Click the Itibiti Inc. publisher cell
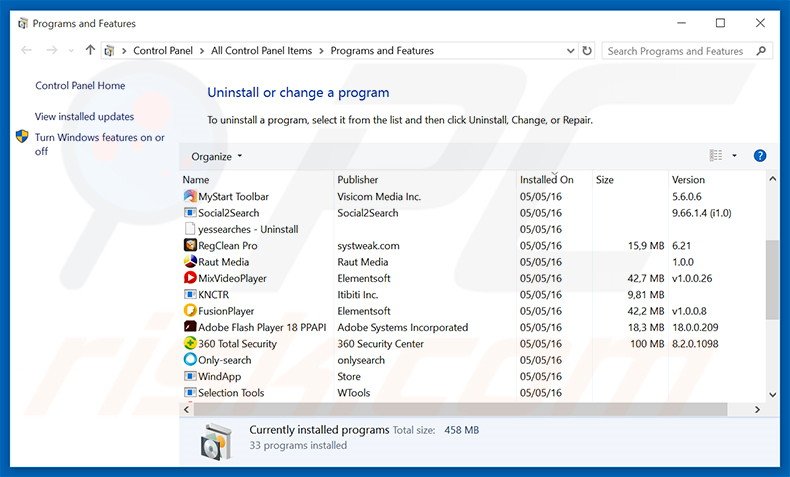 (358, 295)
